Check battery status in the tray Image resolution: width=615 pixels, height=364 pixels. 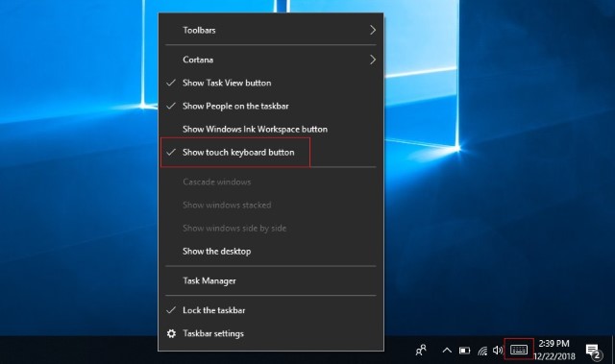[x=464, y=351]
